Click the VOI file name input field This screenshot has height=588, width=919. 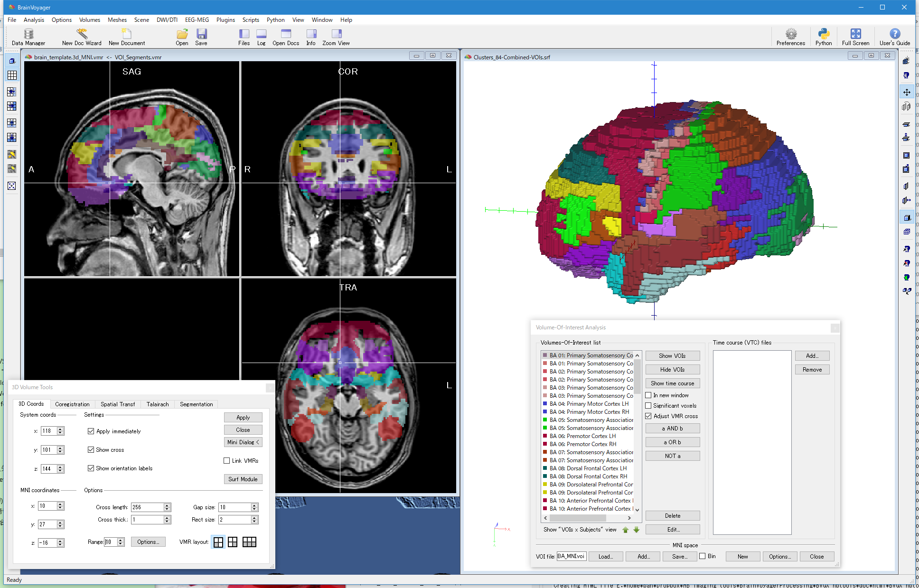coord(572,556)
